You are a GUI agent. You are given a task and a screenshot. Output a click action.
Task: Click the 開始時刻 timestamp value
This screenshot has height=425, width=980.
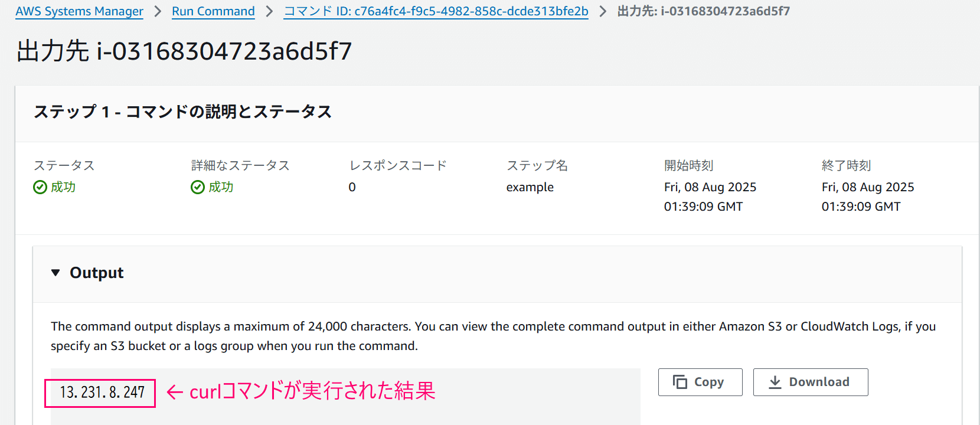tap(710, 197)
